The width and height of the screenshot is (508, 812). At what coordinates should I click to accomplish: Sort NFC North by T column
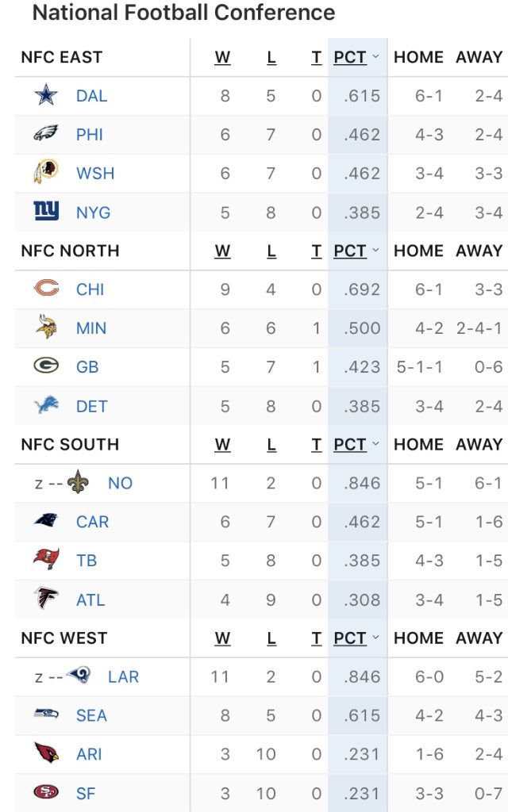[316, 251]
